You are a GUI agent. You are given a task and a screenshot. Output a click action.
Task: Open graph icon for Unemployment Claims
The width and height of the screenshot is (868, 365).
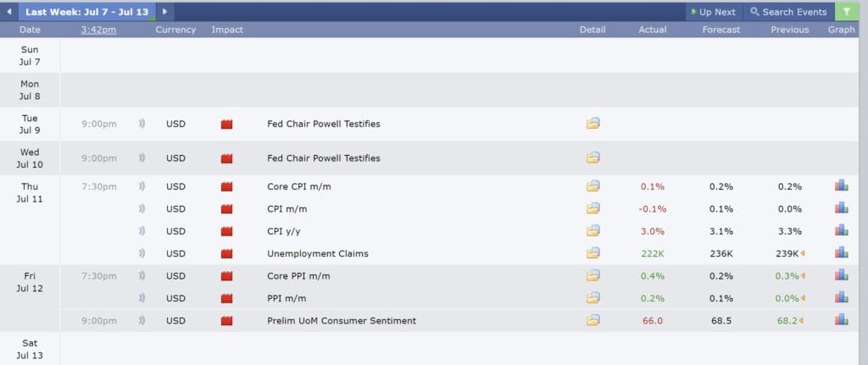[x=842, y=252]
